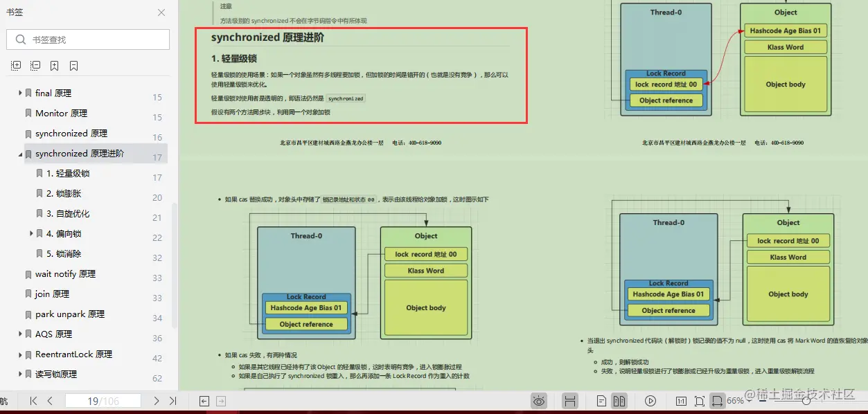Start slideshow playback mode
The height and width of the screenshot is (414, 868).
pyautogui.click(x=650, y=400)
